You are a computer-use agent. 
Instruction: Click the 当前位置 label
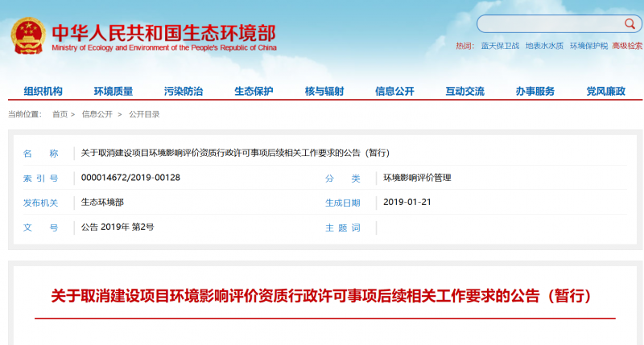[25, 114]
